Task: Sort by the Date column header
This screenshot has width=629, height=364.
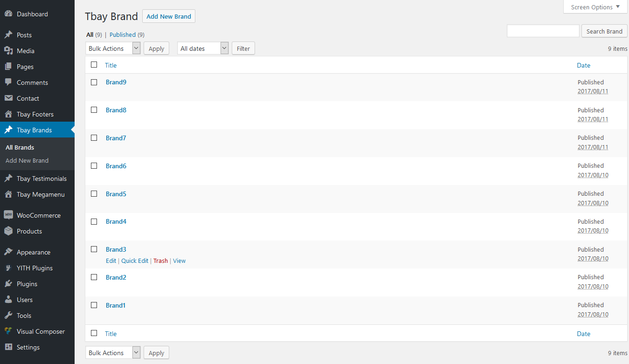Action: 583,65
